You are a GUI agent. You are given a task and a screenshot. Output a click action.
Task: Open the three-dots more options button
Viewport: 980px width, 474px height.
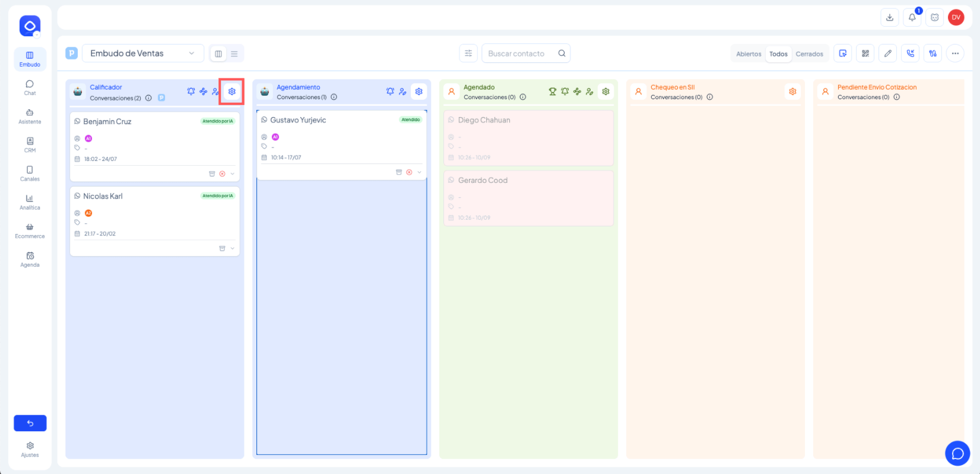tap(955, 53)
